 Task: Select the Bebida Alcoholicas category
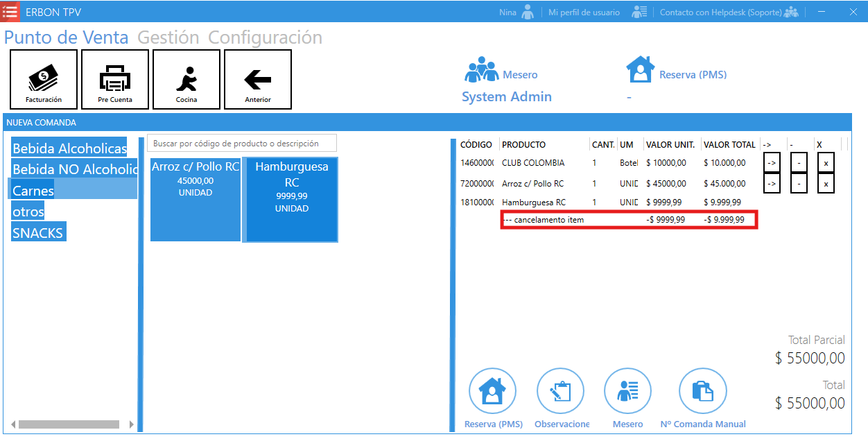pyautogui.click(x=69, y=148)
